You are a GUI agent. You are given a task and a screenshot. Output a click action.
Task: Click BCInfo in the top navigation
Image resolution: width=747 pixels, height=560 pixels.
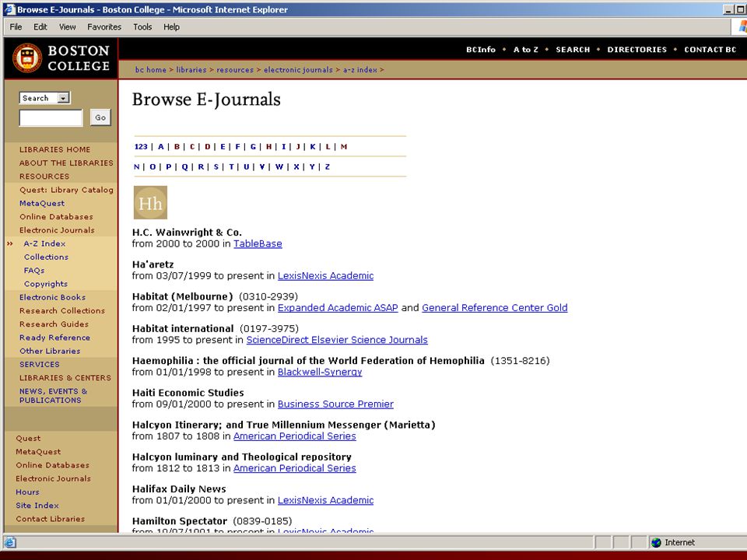(481, 50)
